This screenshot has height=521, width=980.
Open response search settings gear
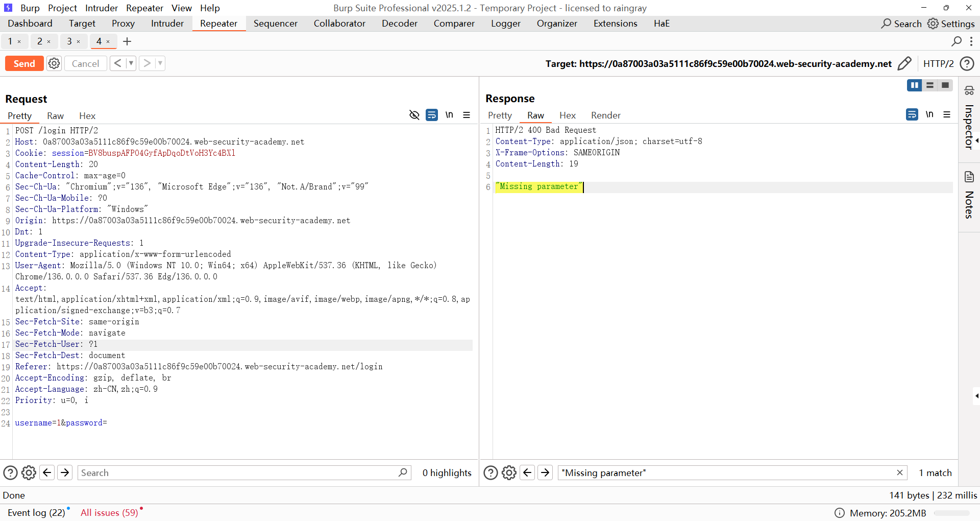pos(509,472)
